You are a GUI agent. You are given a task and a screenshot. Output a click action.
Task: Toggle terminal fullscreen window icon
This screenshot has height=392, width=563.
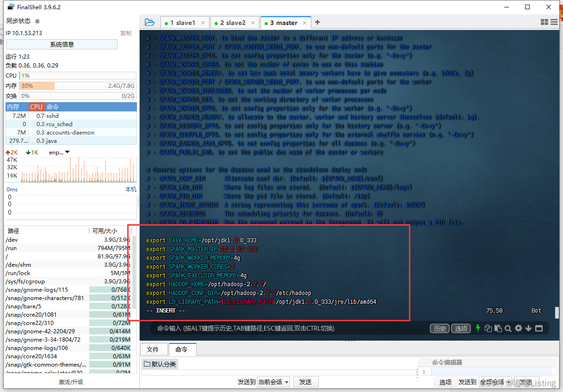[x=538, y=328]
